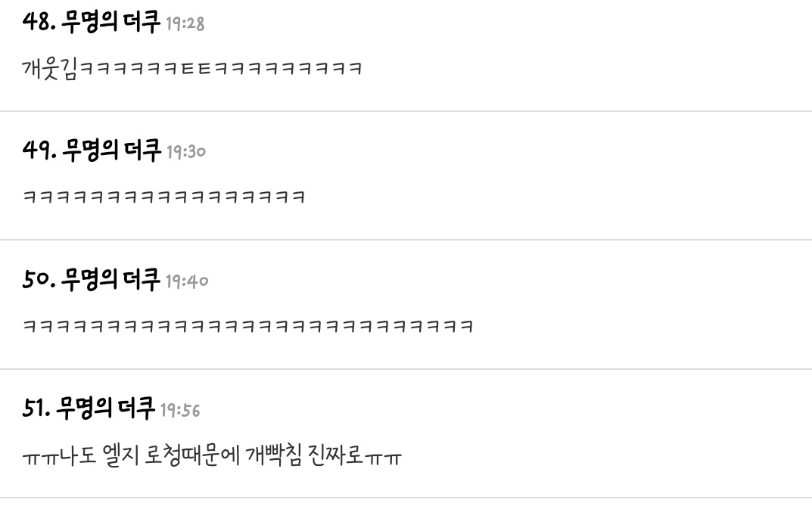Click the 19:30 timestamp
This screenshot has width=812, height=506.
coord(186,151)
